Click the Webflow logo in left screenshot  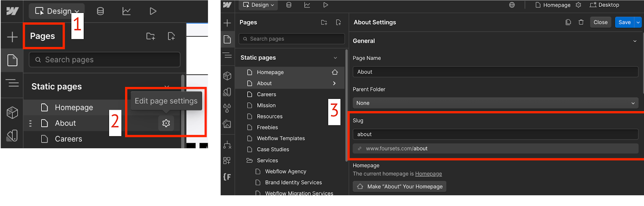tap(12, 11)
